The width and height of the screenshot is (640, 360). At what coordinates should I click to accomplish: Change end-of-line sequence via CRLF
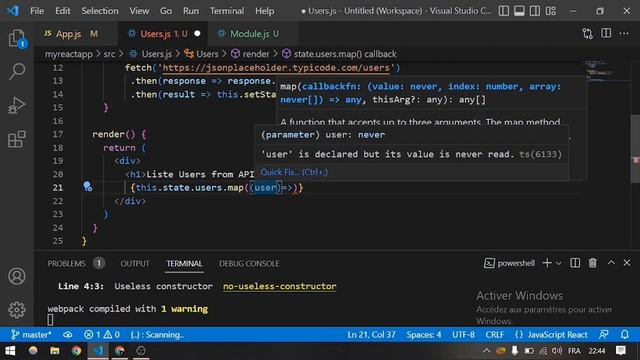pyautogui.click(x=495, y=335)
